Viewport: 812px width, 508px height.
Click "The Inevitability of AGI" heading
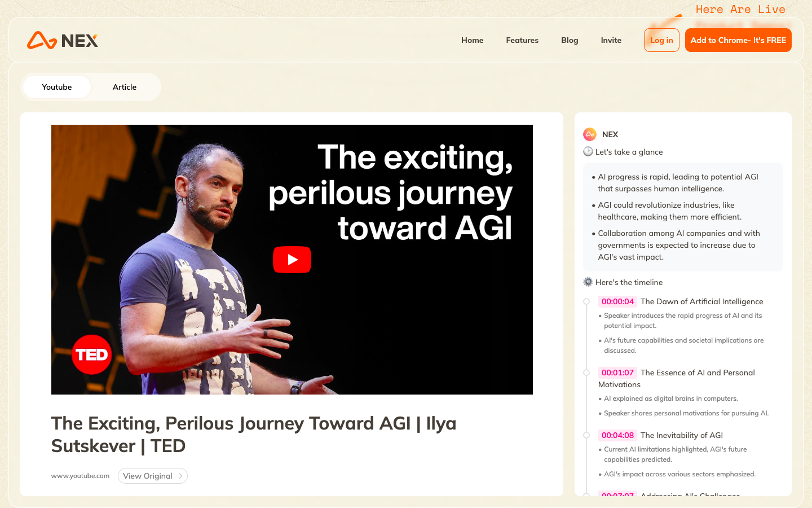click(682, 435)
